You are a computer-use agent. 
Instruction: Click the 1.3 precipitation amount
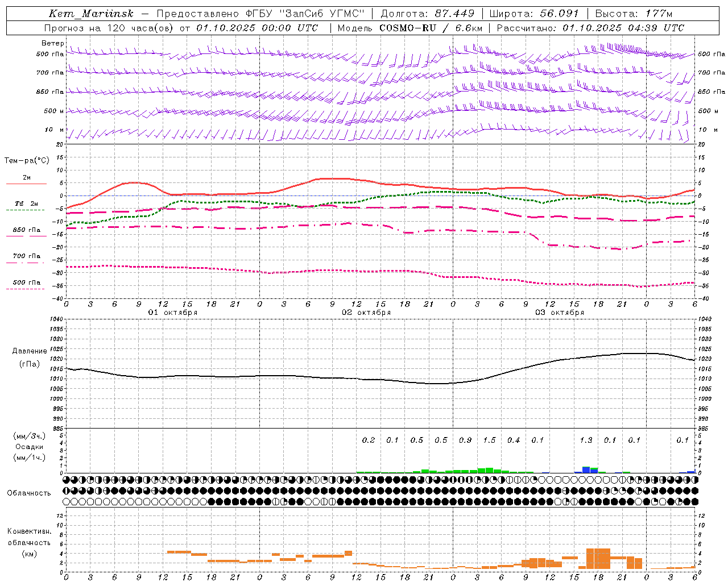coord(586,440)
